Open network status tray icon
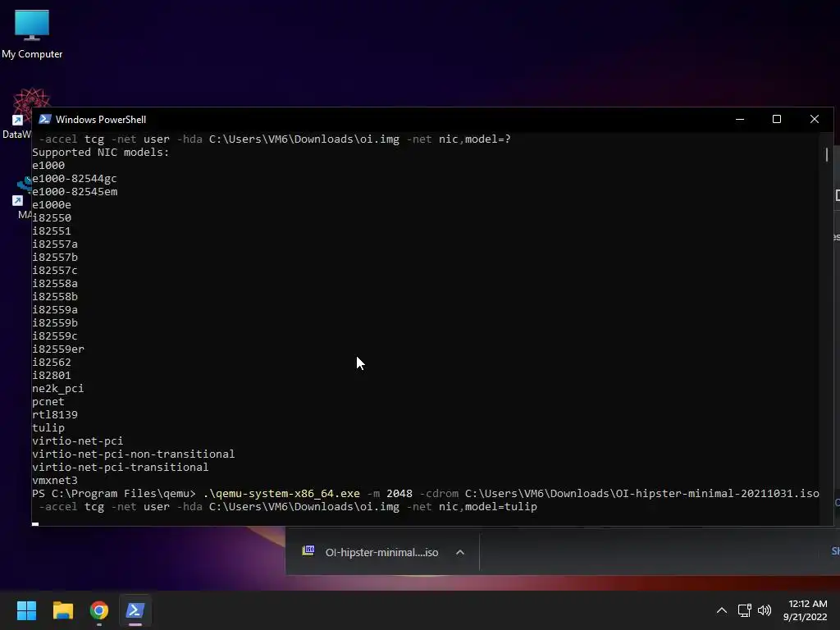Screen dimensions: 840x630 click(x=744, y=610)
